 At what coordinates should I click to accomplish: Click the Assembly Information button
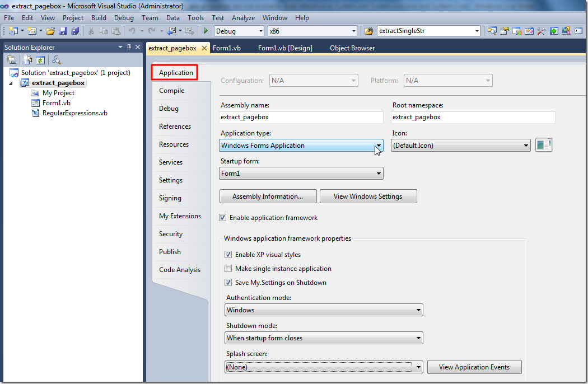tap(268, 196)
